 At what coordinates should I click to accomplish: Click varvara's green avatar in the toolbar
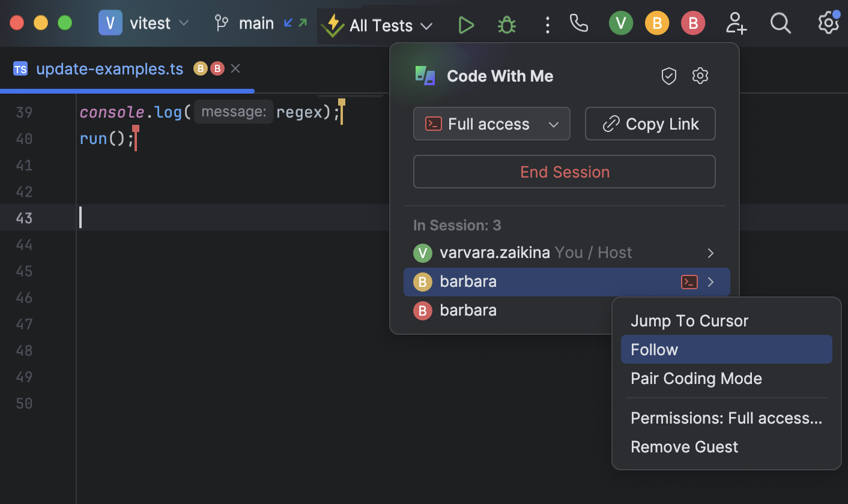coord(621,23)
